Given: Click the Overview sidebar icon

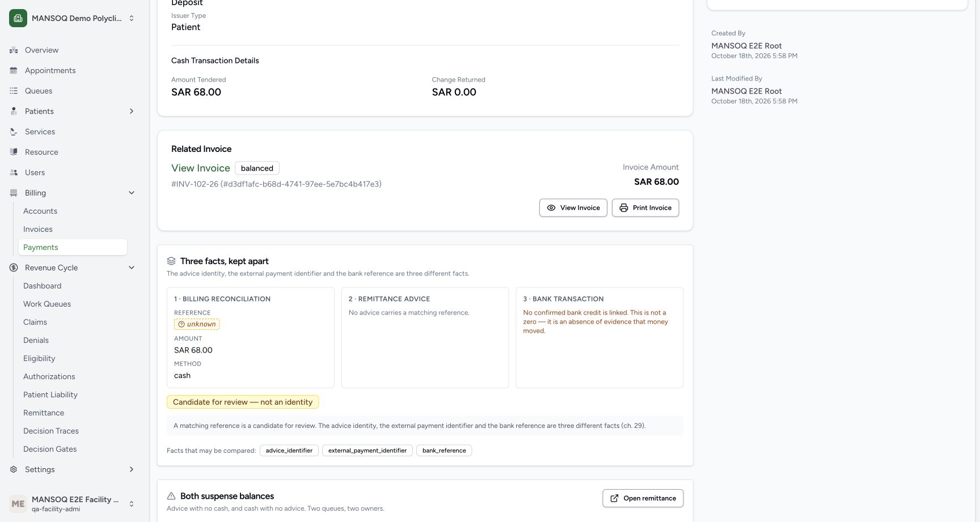Looking at the screenshot, I should (14, 50).
